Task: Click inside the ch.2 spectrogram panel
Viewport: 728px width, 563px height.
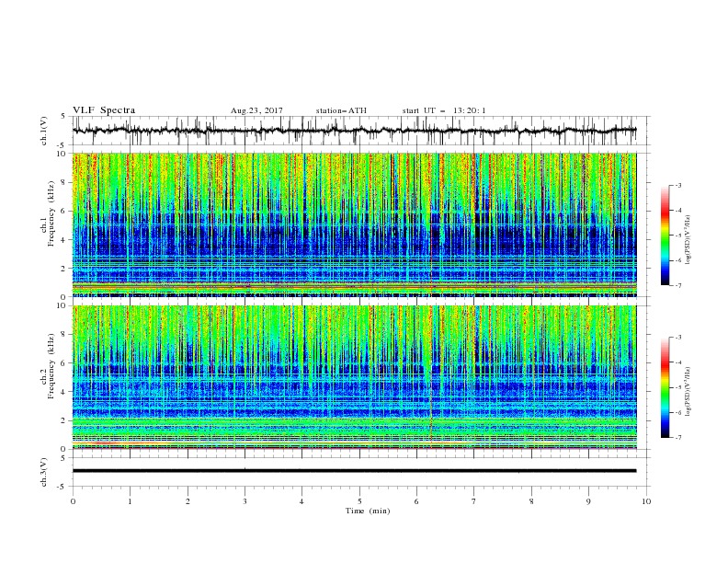Action: click(354, 377)
